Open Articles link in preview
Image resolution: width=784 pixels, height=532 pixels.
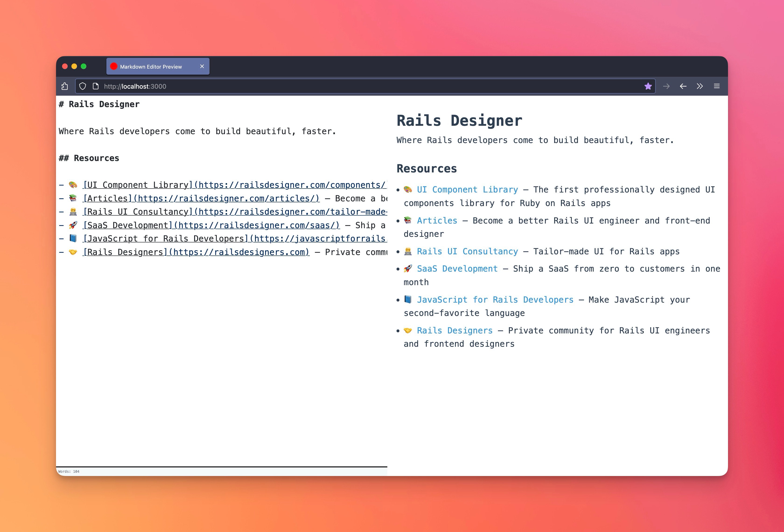point(437,221)
